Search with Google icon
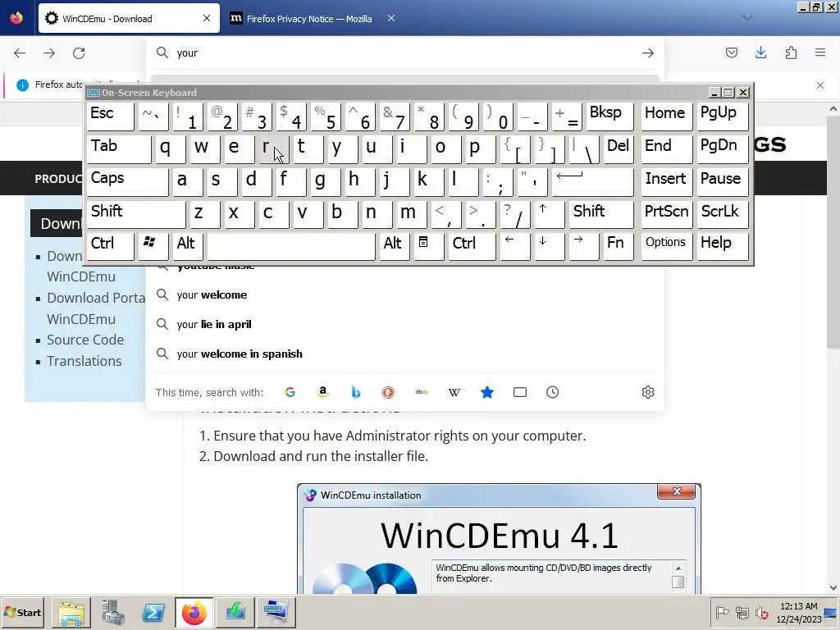 (290, 392)
